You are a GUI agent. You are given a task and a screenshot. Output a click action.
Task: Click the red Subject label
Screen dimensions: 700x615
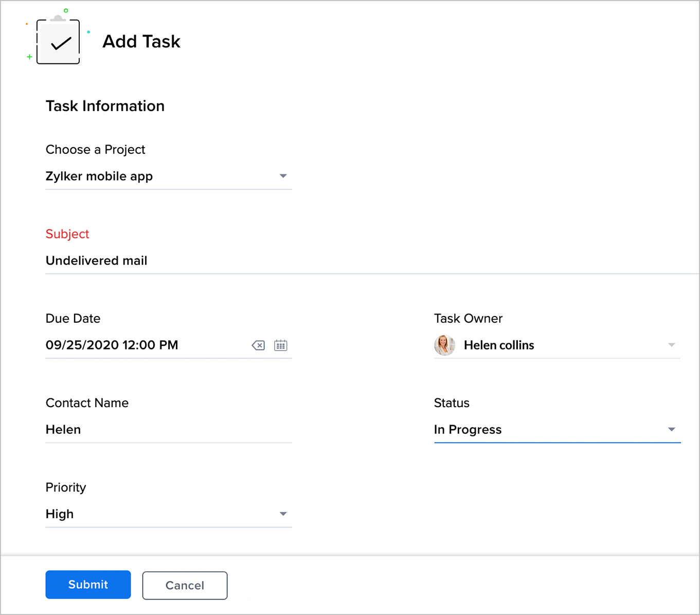pos(67,234)
